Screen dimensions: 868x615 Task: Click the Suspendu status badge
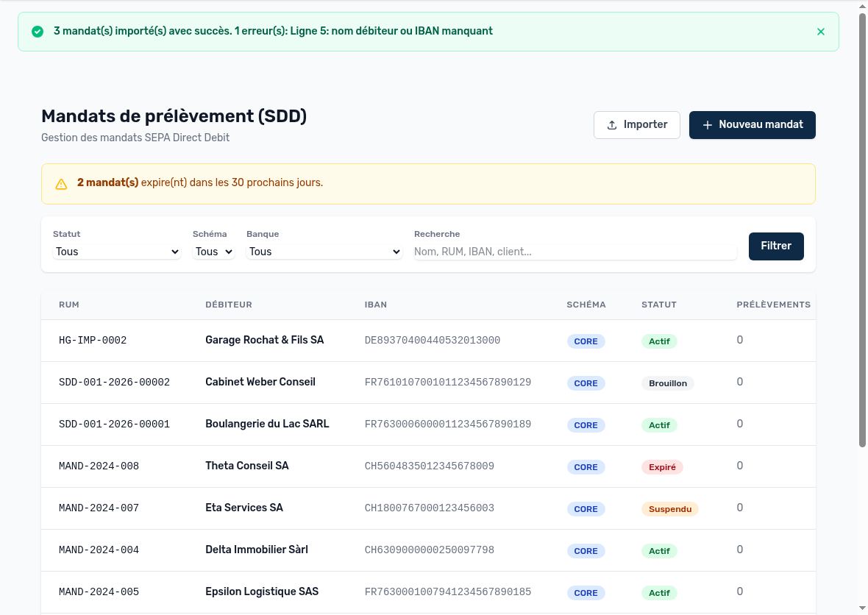(x=670, y=509)
